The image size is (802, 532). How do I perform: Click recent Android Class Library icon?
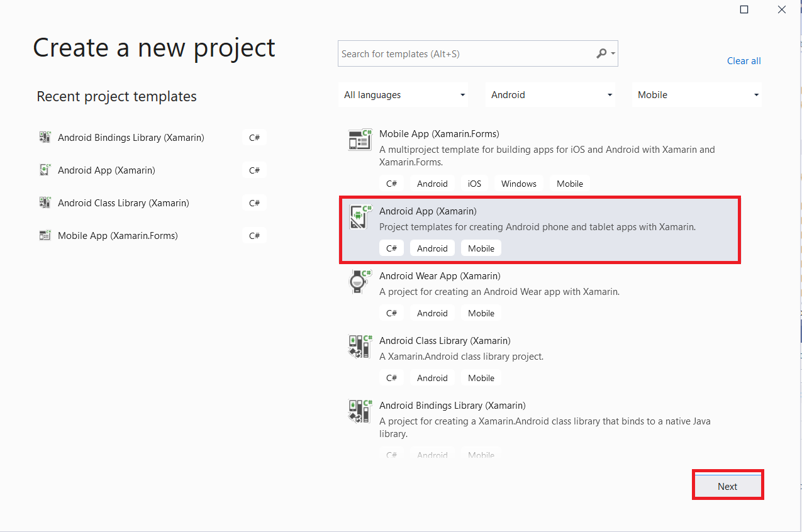pos(45,202)
